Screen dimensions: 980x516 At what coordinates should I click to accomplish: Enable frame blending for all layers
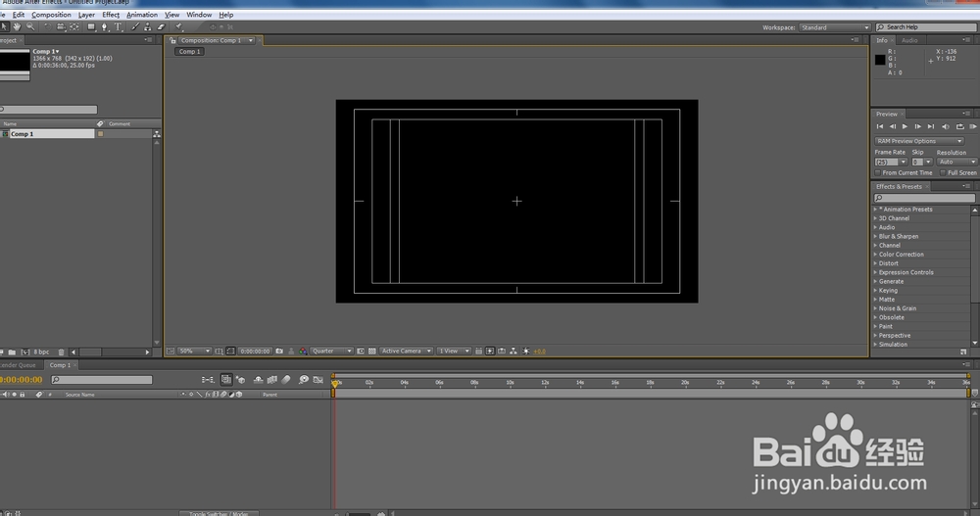click(x=271, y=380)
